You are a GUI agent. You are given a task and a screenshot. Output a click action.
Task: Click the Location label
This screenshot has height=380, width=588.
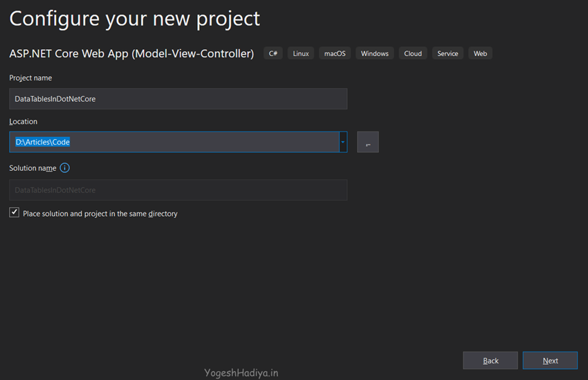(x=24, y=122)
